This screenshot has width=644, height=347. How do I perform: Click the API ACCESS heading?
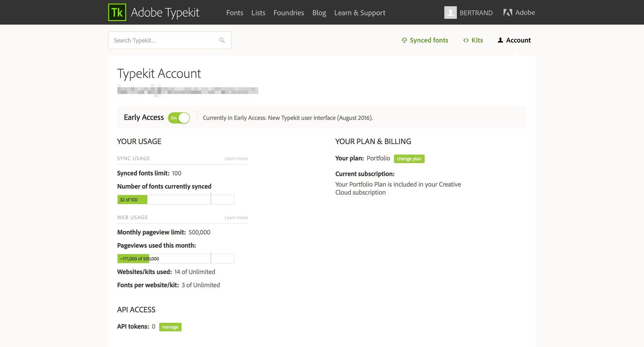coord(136,310)
